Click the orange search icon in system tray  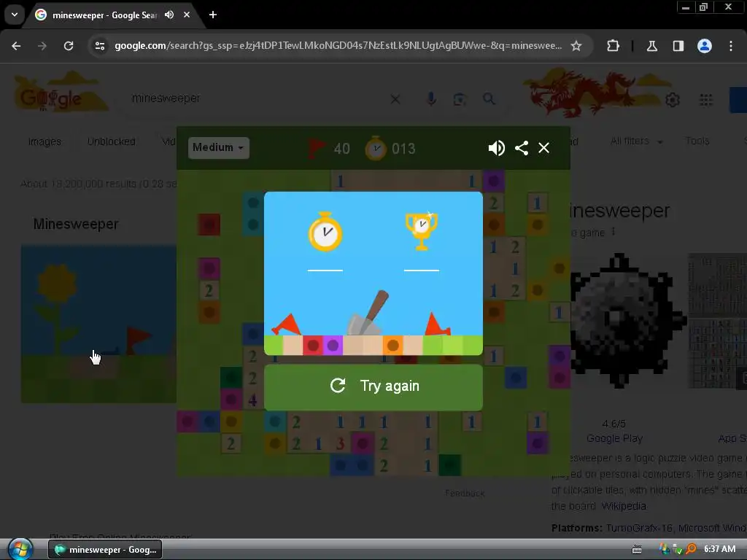(x=692, y=549)
